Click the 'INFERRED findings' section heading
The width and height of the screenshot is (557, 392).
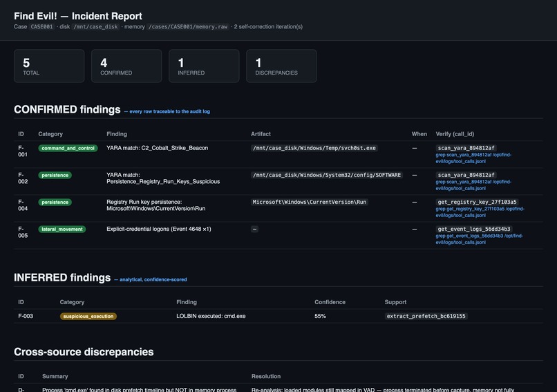[x=62, y=277]
